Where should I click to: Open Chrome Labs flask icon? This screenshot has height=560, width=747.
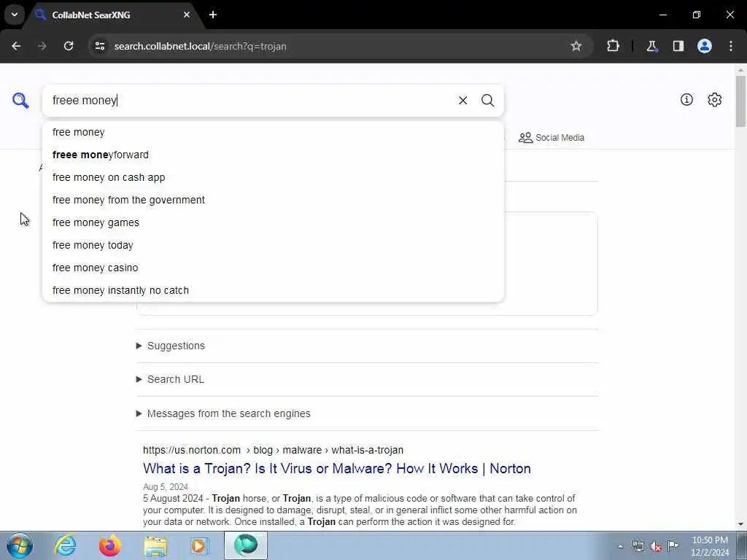[651, 46]
